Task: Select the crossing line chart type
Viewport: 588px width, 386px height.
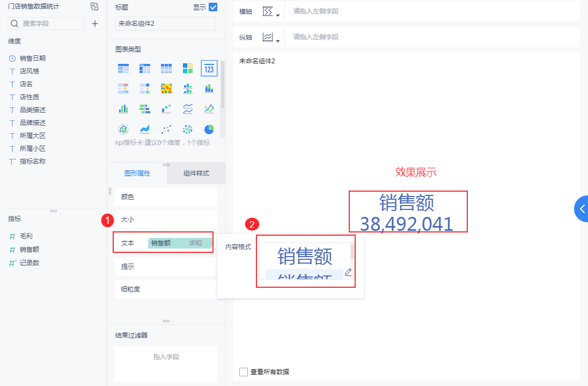Action: tap(209, 109)
